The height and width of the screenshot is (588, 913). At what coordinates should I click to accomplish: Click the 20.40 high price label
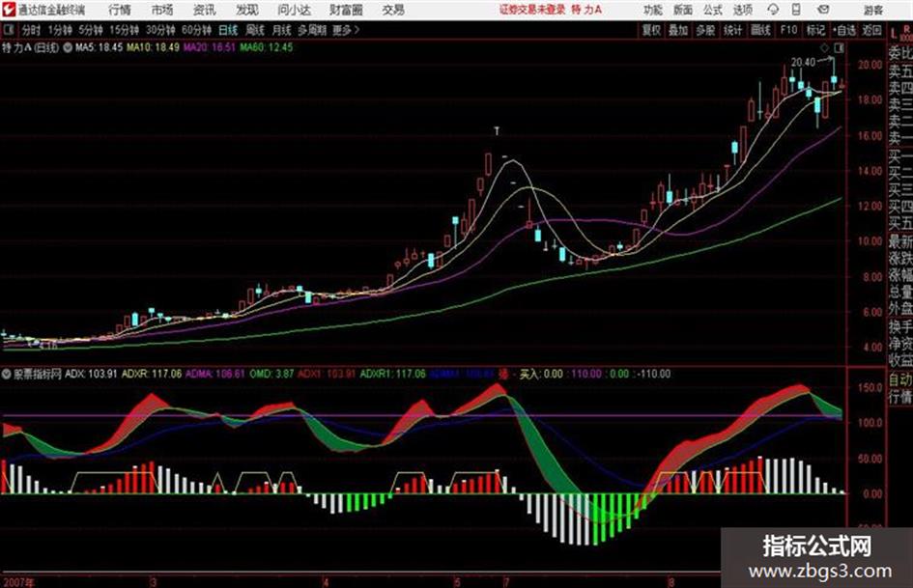click(x=803, y=62)
